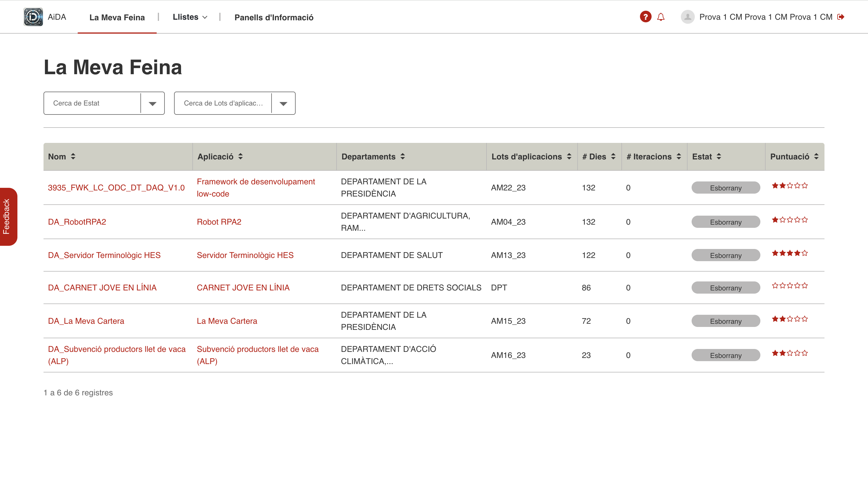Select La Meva Feina tab
Viewport: 868px width, 491px height.
117,17
